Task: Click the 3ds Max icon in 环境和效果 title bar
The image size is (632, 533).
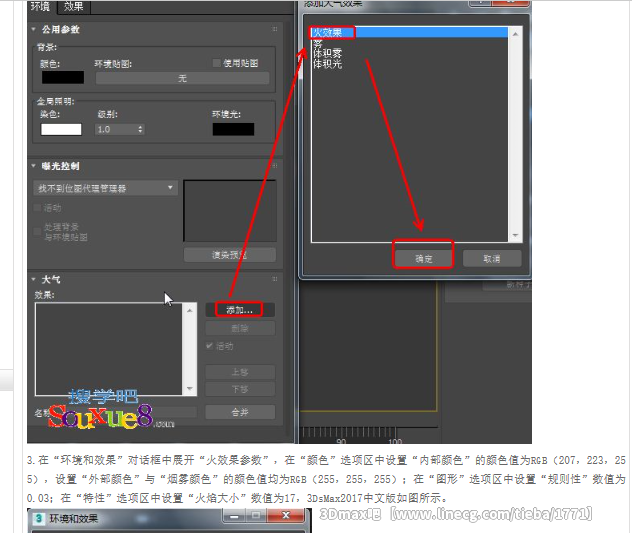Action: coord(39,518)
